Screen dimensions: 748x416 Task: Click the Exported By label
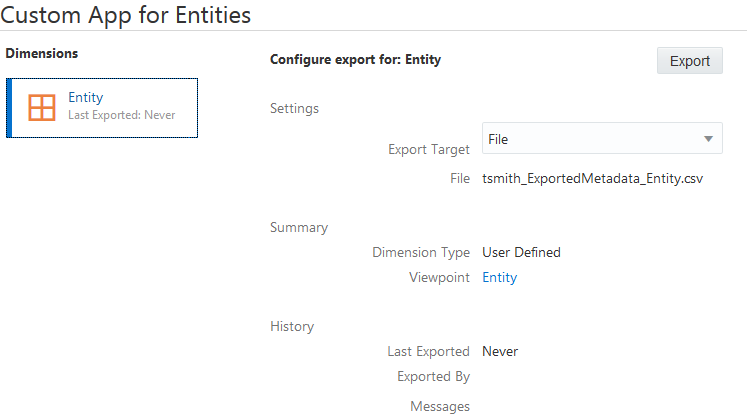[x=433, y=377]
